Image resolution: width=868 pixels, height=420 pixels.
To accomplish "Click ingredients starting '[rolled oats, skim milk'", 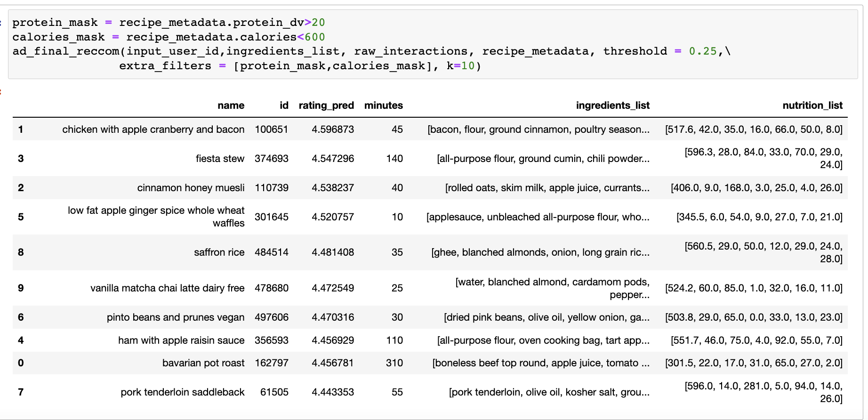I will pyautogui.click(x=547, y=188).
